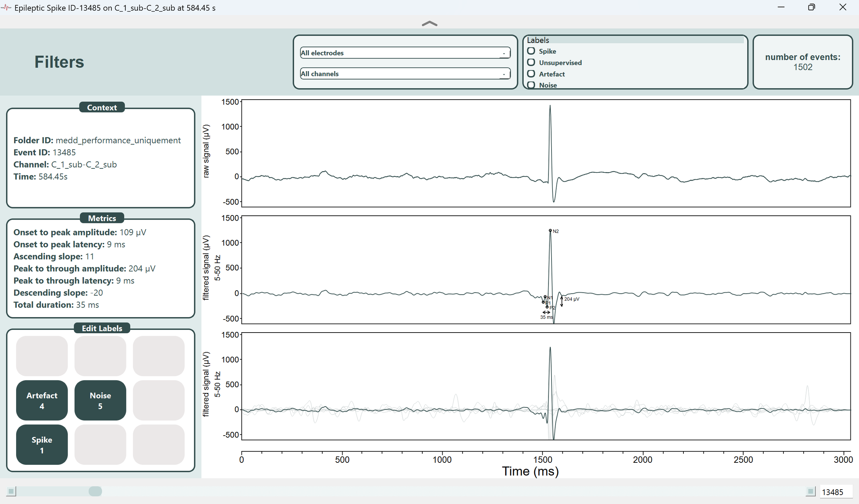The width and height of the screenshot is (859, 504).
Task: Collapse the Filters panel using top chevron
Action: (x=429, y=24)
